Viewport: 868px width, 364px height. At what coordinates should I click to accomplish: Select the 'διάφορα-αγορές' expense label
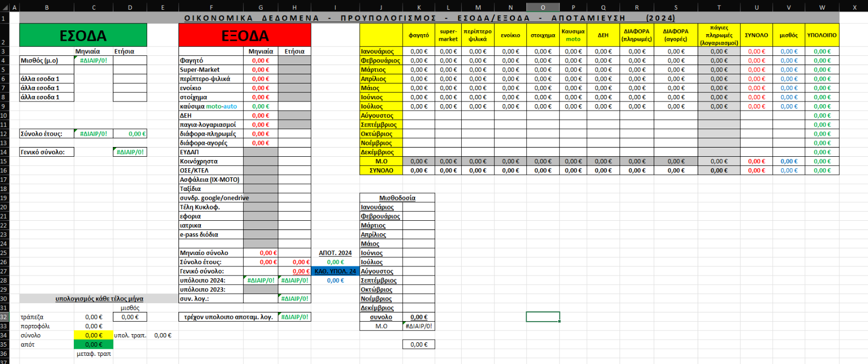[211, 143]
